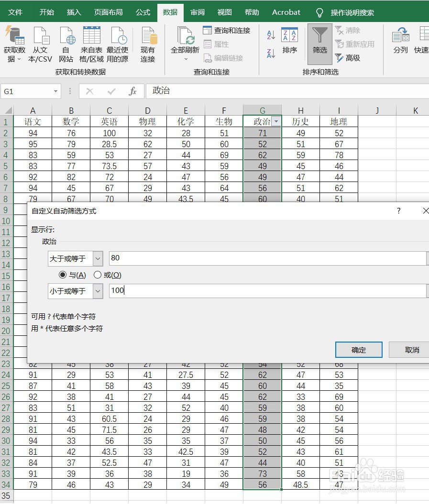选择分列工具
The image size is (429, 504).
click(400, 43)
